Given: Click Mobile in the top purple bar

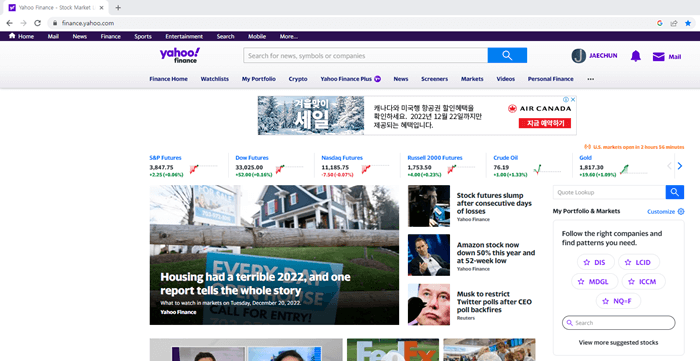Looking at the screenshot, I should (x=257, y=37).
